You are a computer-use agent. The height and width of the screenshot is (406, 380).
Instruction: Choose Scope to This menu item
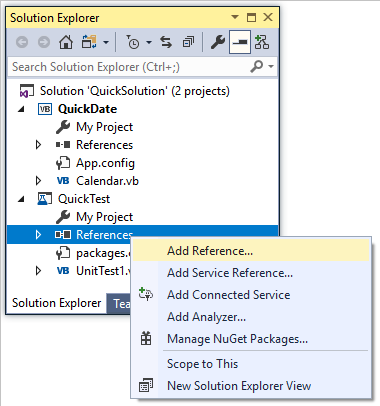click(x=251, y=364)
